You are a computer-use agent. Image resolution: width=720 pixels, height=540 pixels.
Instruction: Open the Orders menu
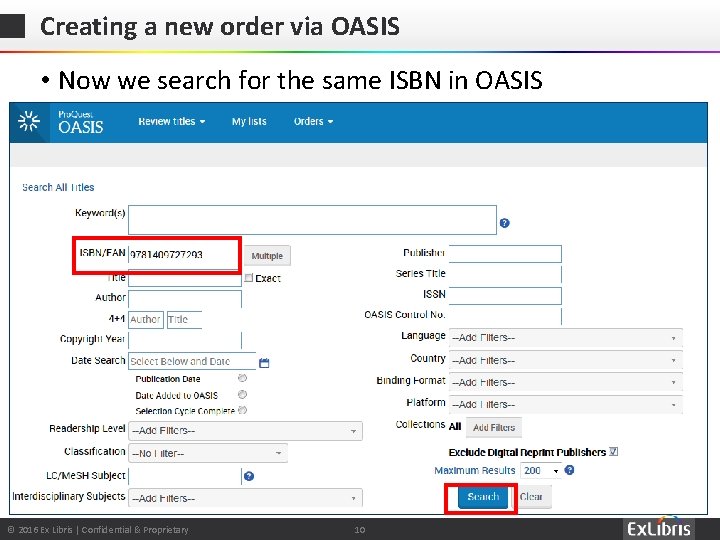pos(314,122)
